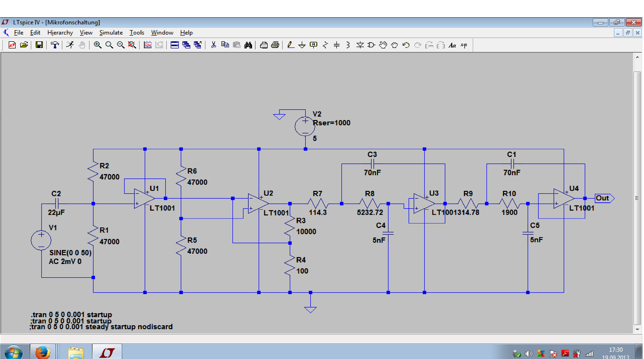Click the volume speaker tray icon

point(528,354)
